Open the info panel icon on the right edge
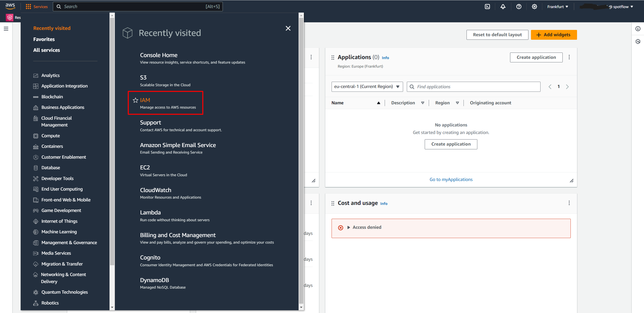Screen dimensions: 644x313 [x=638, y=29]
